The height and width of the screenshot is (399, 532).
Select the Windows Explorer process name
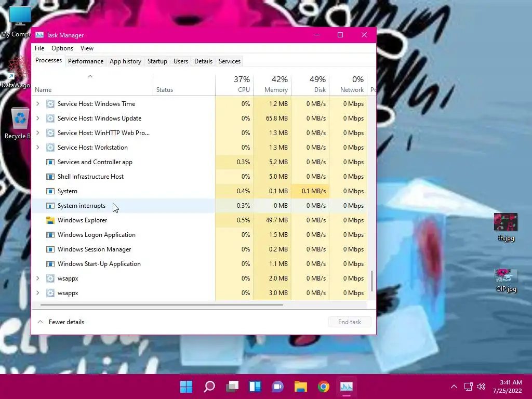[x=82, y=220]
